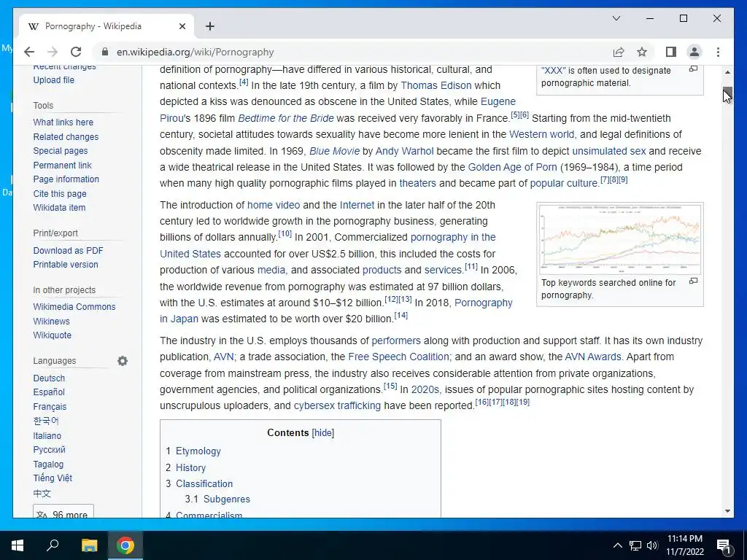Reload the Wikipedia page
This screenshot has height=560, width=747.
click(x=76, y=52)
